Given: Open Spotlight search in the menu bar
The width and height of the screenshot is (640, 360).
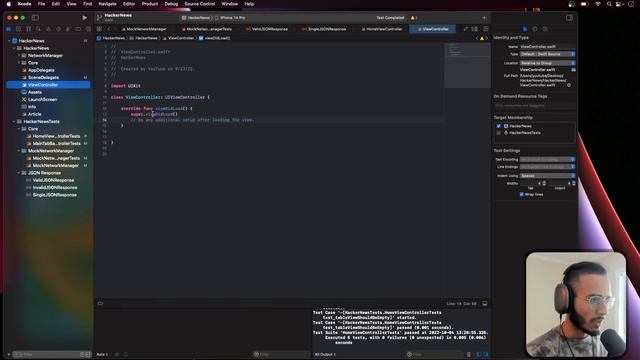Looking at the screenshot, I should (609, 4).
